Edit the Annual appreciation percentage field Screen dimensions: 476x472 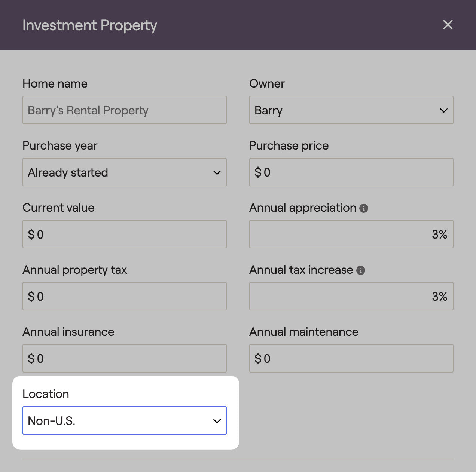(351, 235)
